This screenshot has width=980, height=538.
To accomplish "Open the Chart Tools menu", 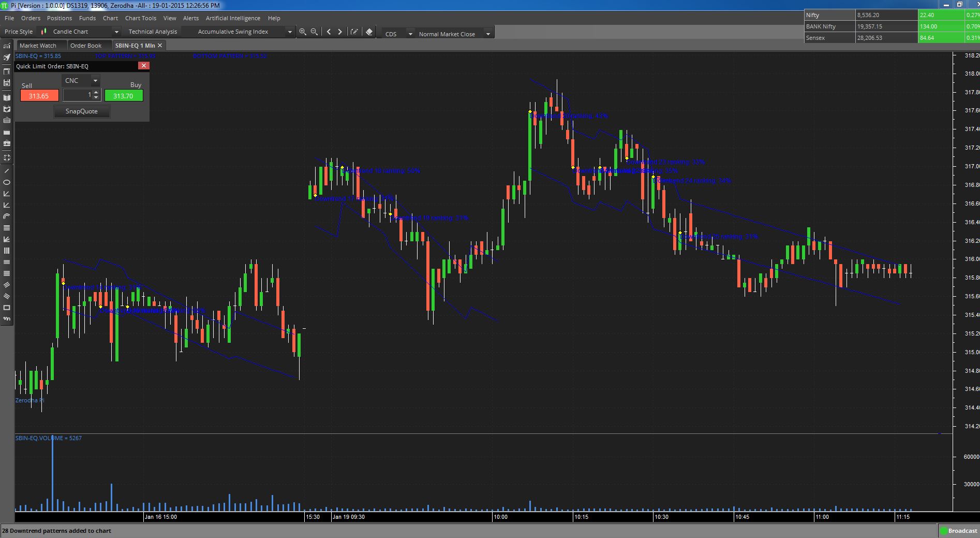I will point(141,18).
